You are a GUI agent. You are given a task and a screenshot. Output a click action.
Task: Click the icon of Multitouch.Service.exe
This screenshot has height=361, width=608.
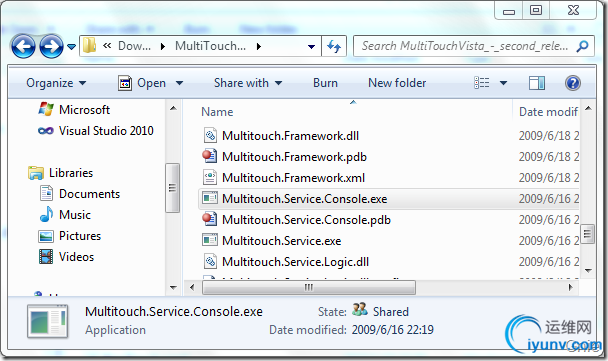210,240
